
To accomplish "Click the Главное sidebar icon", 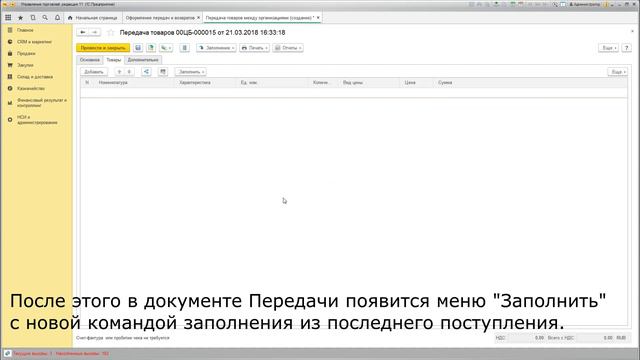I will pyautogui.click(x=10, y=30).
